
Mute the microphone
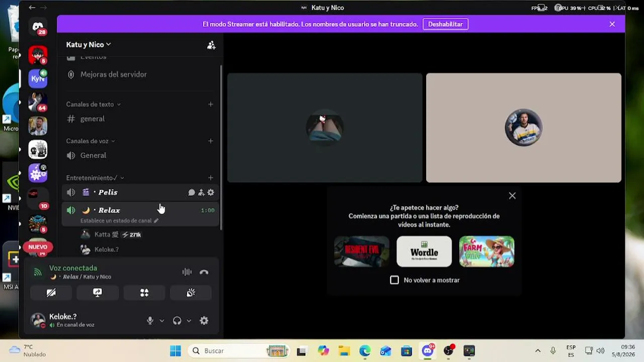point(150,320)
